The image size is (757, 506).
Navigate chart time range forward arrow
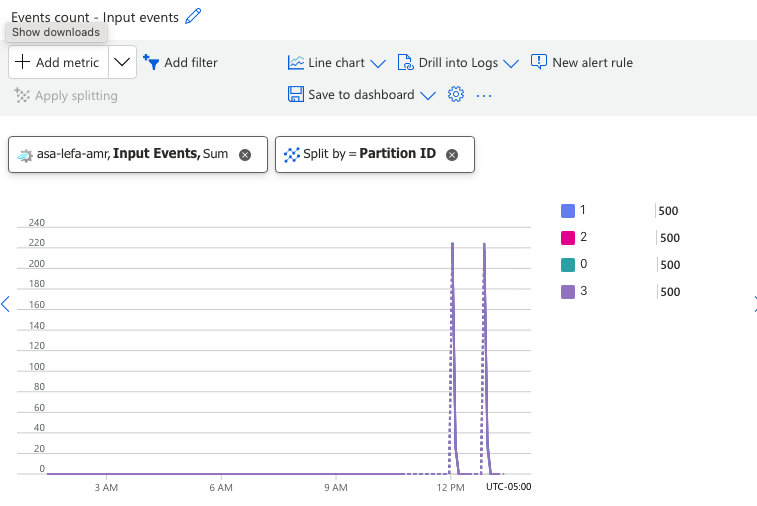tap(754, 304)
